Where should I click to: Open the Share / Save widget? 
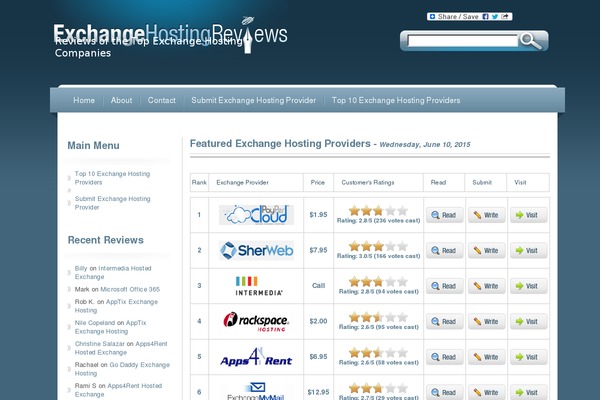454,16
